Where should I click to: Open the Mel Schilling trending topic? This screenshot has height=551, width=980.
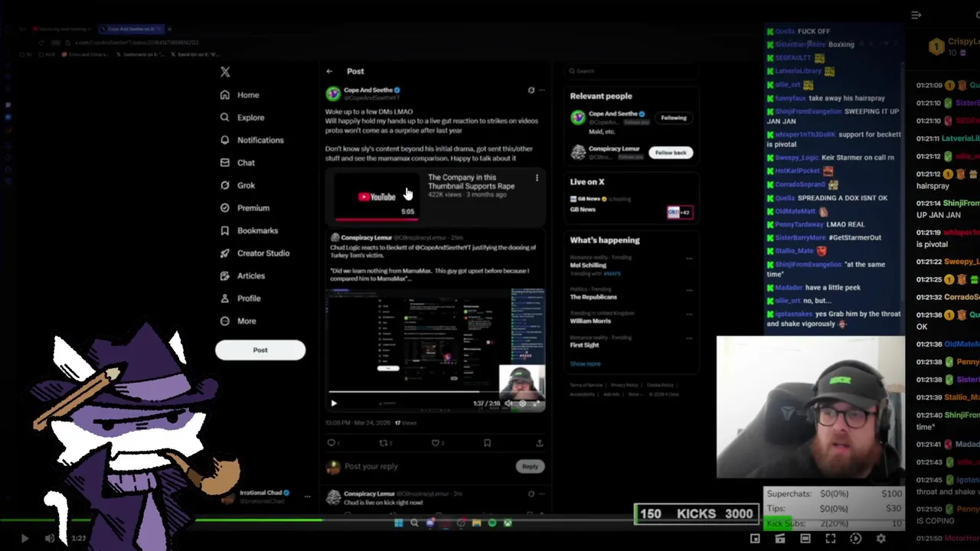coord(588,265)
